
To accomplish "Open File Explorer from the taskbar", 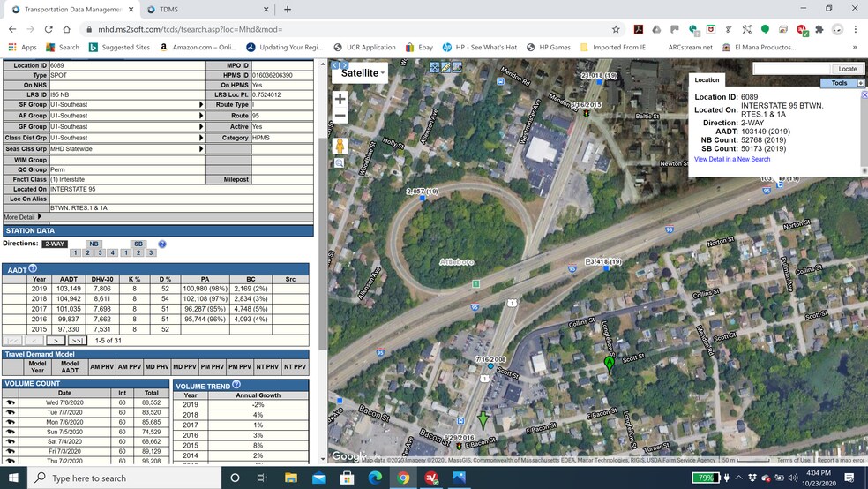I will click(290, 478).
